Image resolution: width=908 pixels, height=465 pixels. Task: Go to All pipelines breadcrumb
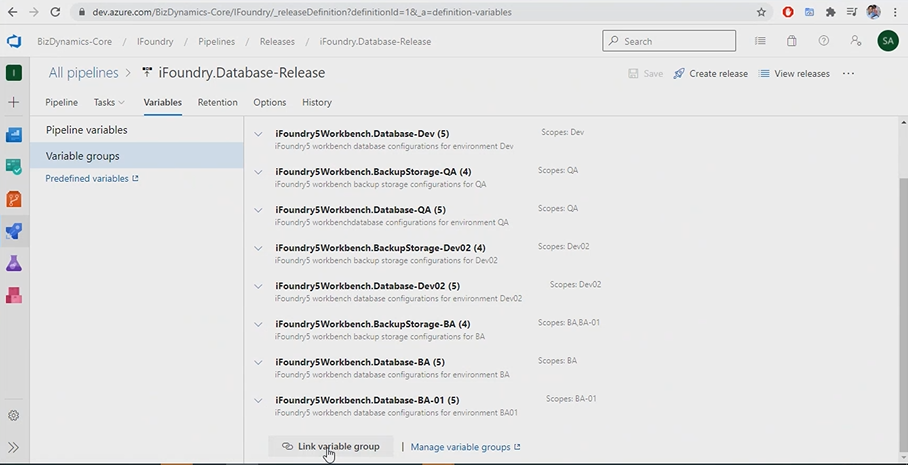(x=83, y=73)
